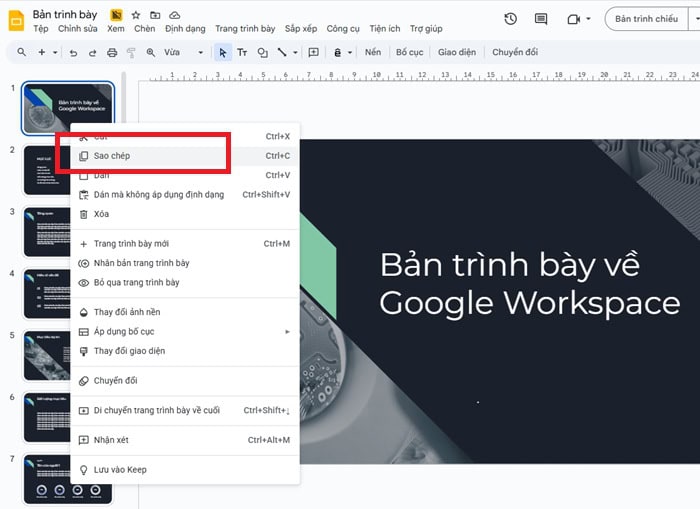
Task: Open the comments panel icon
Action: pyautogui.click(x=541, y=19)
